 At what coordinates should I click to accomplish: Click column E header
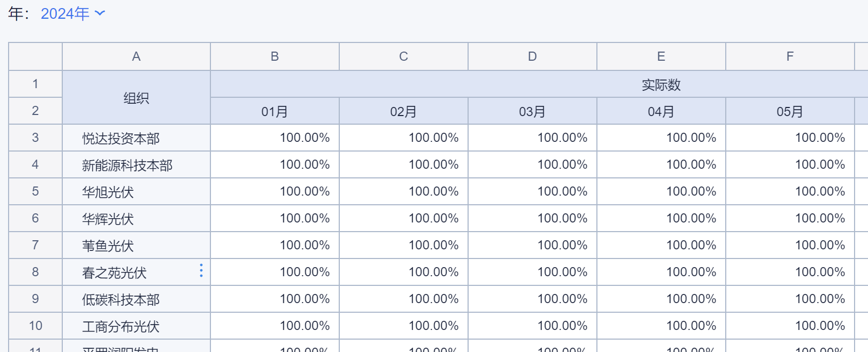click(x=661, y=56)
